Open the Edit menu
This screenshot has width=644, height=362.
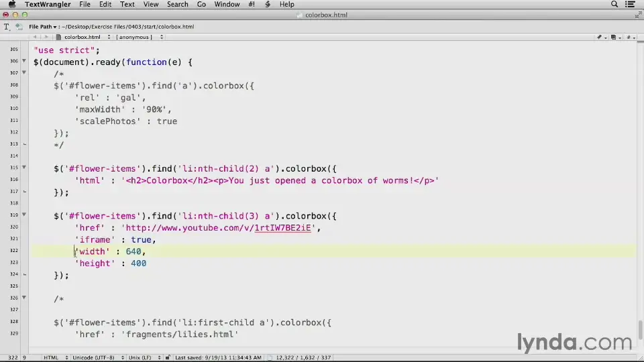tap(105, 4)
